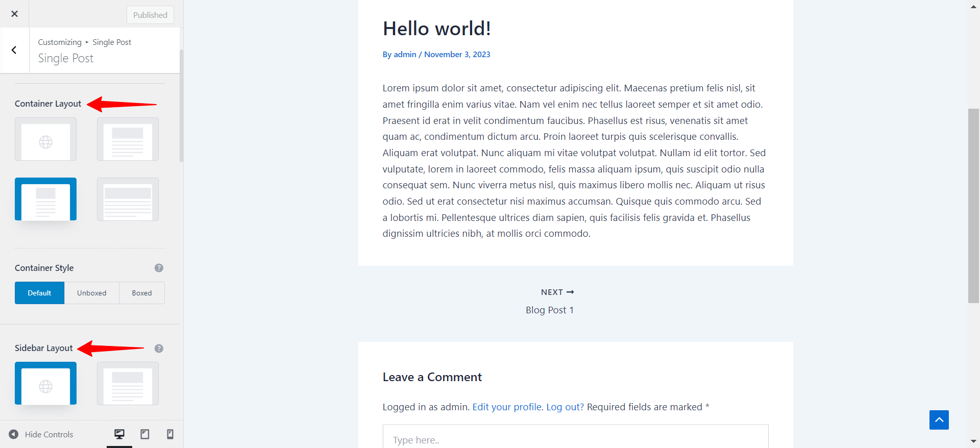Screen dimensions: 980x448
Task: Switch to desktop preview device icon
Action: [x=119, y=434]
